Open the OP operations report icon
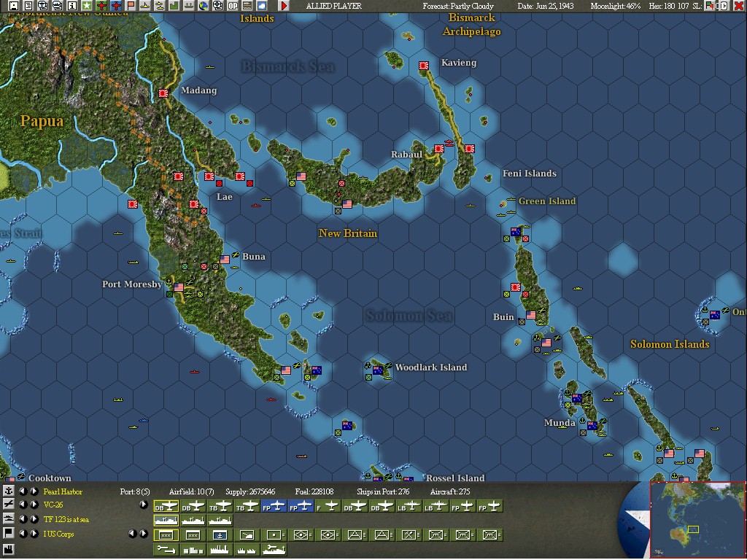The image size is (747, 560). (x=233, y=6)
